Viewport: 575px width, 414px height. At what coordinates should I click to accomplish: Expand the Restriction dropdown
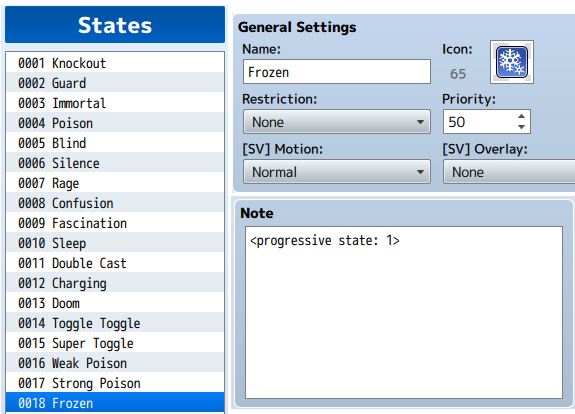[337, 122]
